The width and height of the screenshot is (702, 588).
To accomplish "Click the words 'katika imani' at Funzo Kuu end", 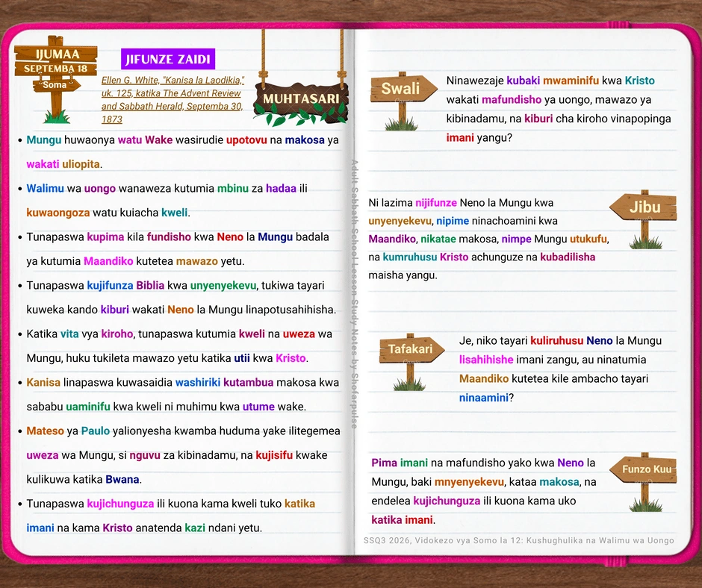I will coord(403,520).
